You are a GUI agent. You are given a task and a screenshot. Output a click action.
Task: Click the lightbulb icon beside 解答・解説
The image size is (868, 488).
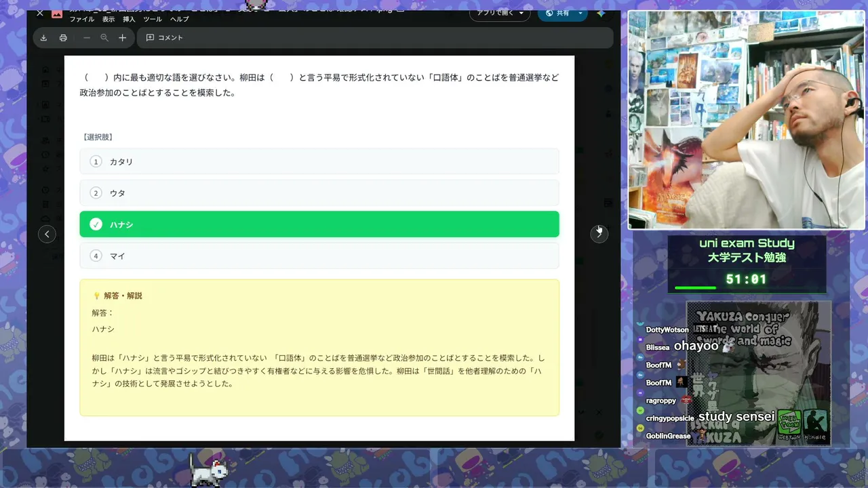point(96,296)
